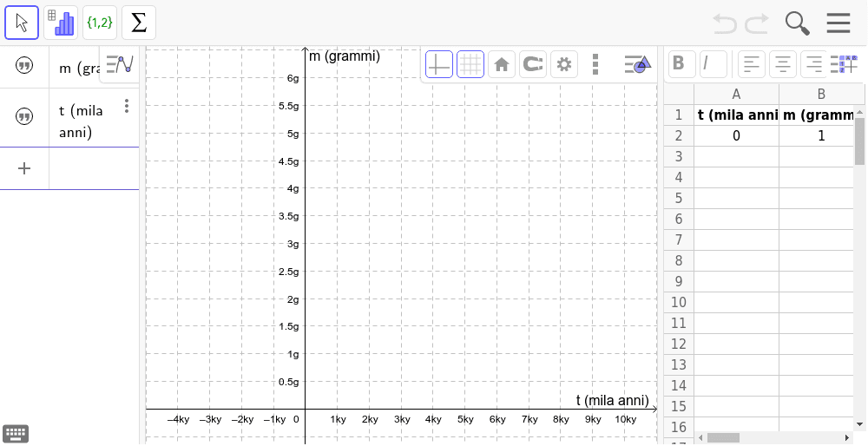Click the spreadsheet horizontal scrollbar thumb
This screenshot has width=868, height=446.
(723, 437)
